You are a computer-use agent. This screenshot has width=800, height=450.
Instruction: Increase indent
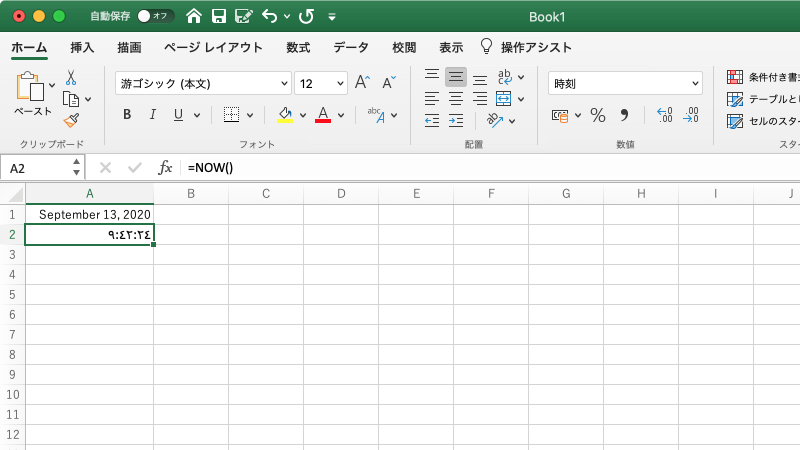[x=456, y=120]
